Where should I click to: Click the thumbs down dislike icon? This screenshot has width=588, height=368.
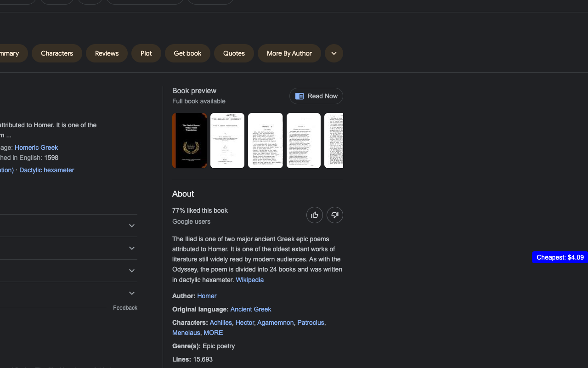click(x=335, y=215)
